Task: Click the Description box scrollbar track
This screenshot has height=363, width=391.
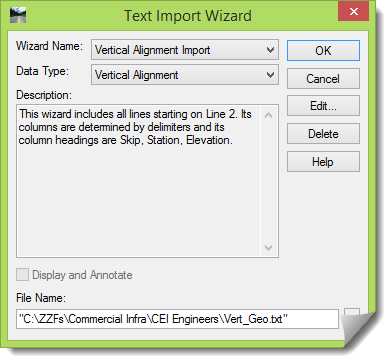Action: click(x=269, y=182)
